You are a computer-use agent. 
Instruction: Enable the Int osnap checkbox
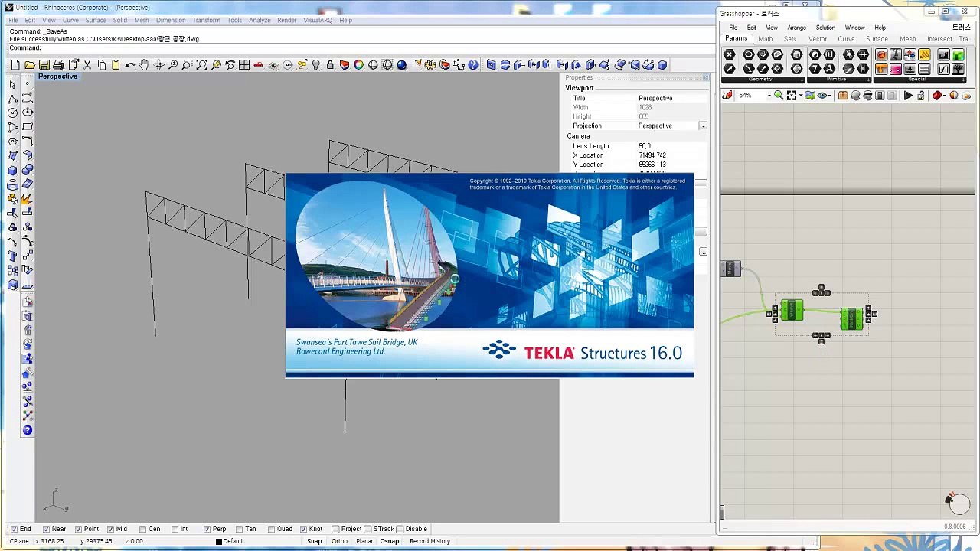pos(175,529)
